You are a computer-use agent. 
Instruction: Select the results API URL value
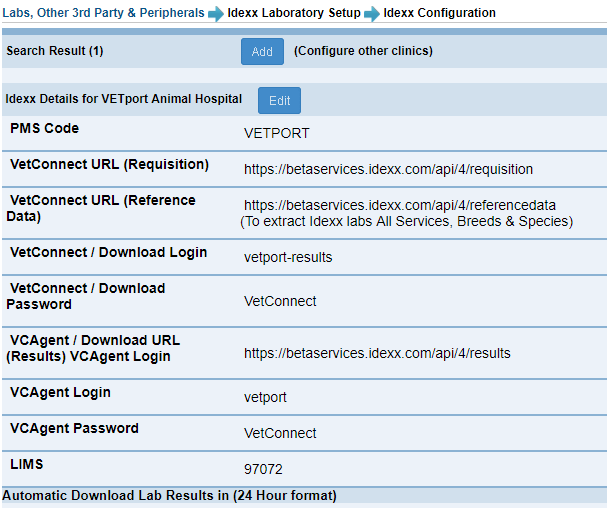pyautogui.click(x=377, y=353)
